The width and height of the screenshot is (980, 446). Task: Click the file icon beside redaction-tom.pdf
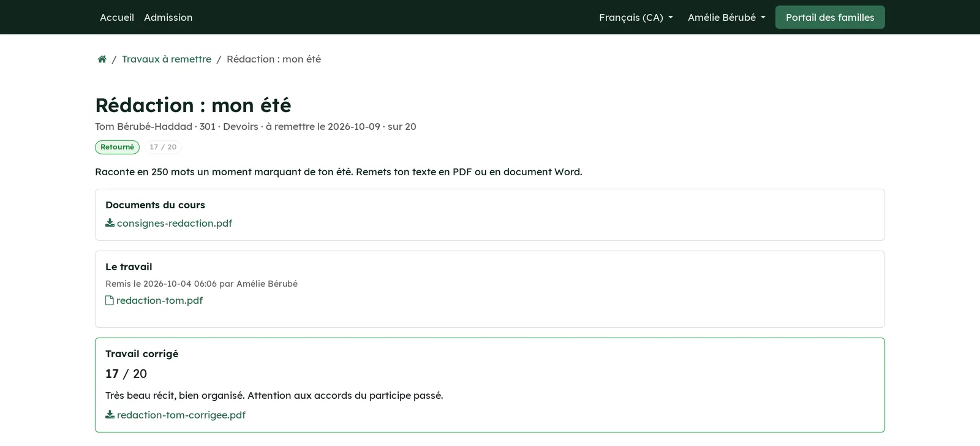(110, 300)
